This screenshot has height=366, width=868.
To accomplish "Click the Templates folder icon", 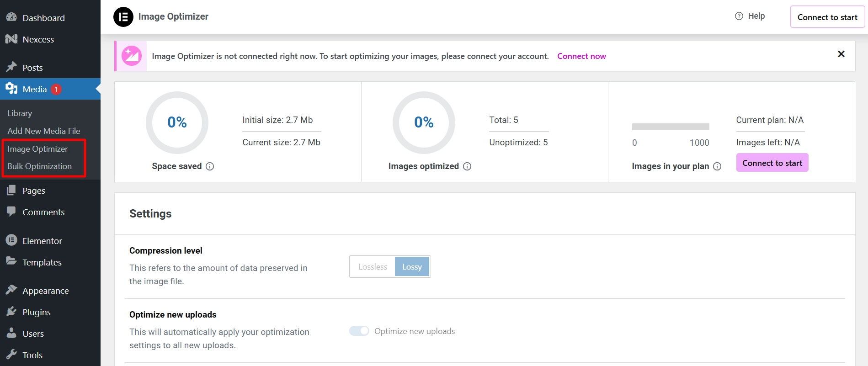I will (x=11, y=261).
